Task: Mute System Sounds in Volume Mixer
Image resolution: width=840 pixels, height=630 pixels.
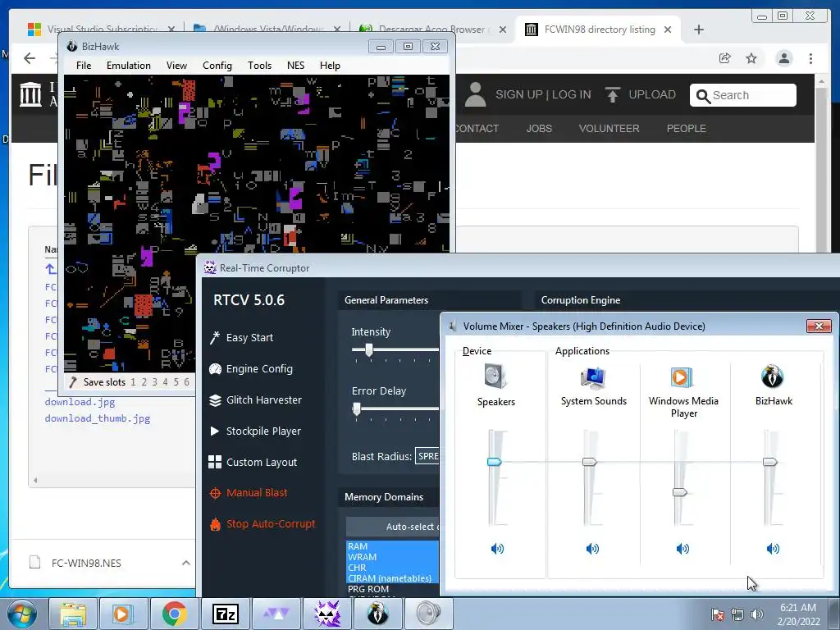Action: point(592,548)
